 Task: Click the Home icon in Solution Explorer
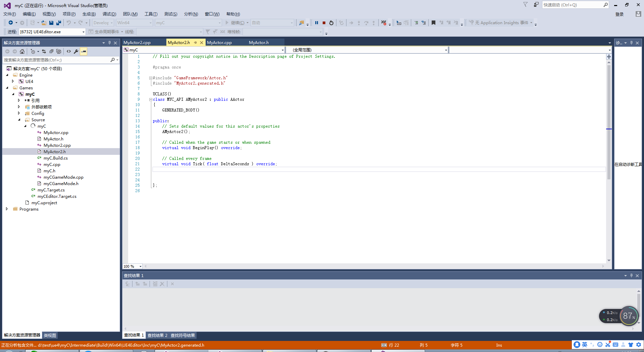[x=22, y=51]
